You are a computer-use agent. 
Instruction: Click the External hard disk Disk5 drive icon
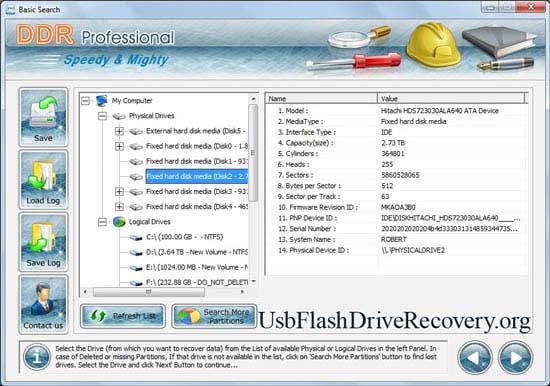tap(136, 131)
